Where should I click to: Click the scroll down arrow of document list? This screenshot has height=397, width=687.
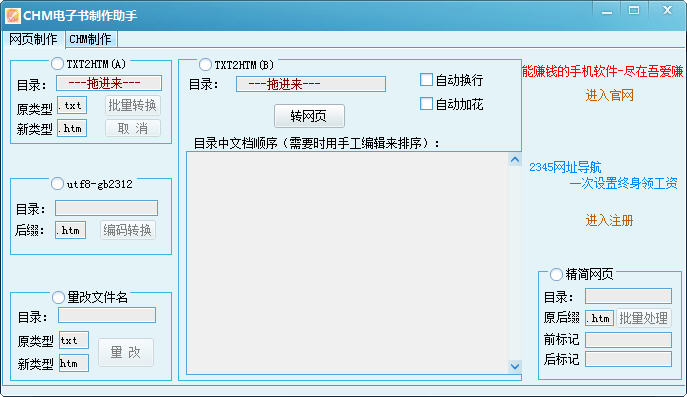coord(515,365)
